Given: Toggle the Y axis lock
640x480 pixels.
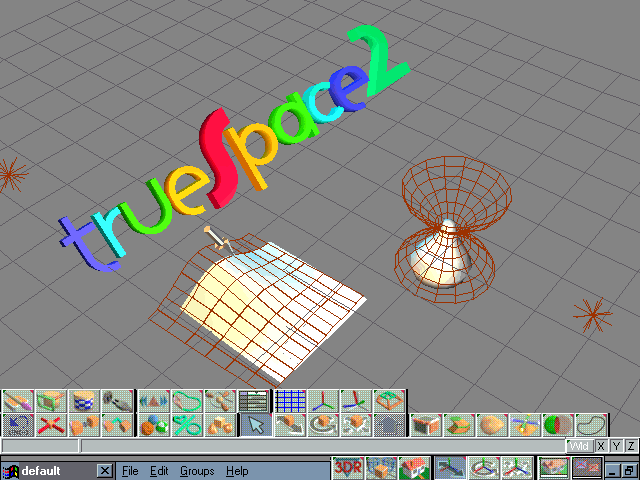Looking at the screenshot, I should 616,445.
